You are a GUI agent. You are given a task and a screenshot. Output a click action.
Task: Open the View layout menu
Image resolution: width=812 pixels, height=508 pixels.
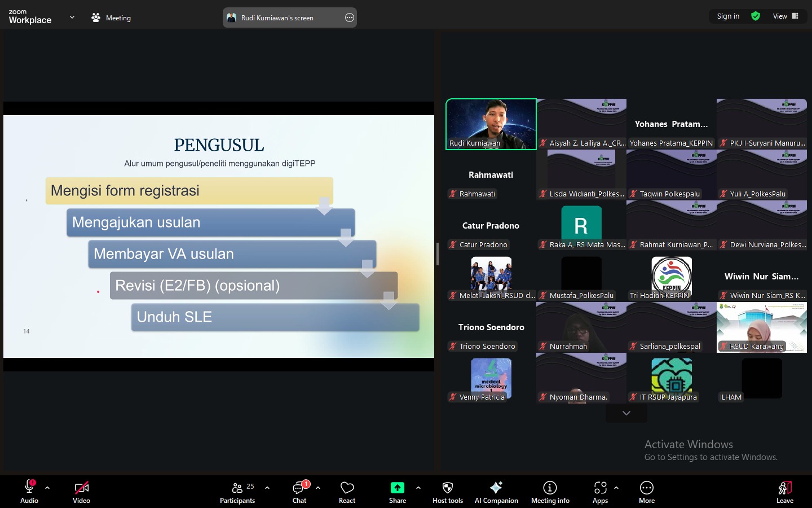(785, 16)
